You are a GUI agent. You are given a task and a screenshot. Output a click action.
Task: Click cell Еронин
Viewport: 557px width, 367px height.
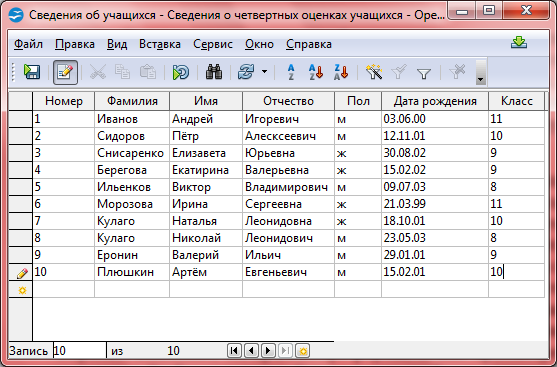tap(132, 255)
